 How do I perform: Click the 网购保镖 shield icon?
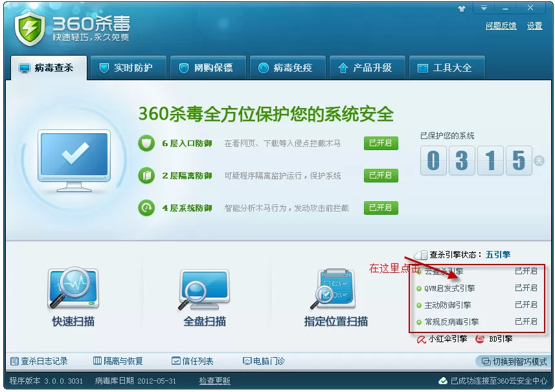[x=184, y=68]
